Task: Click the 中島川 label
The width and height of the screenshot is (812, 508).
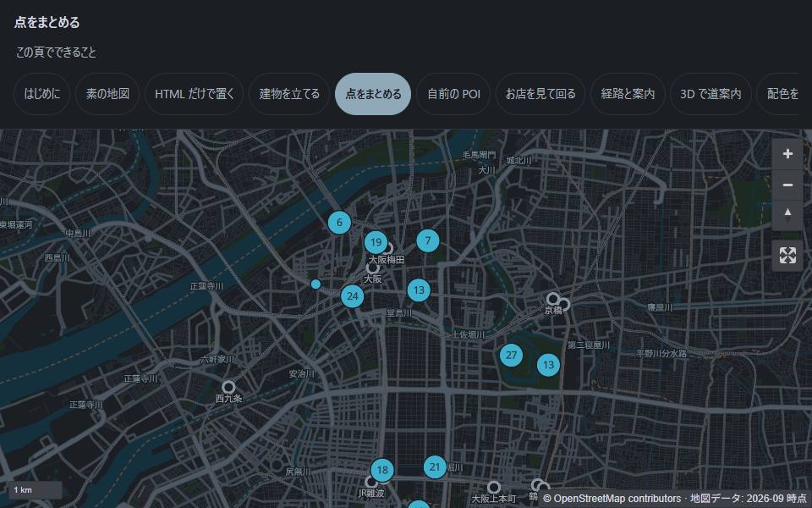Action: [x=78, y=234]
